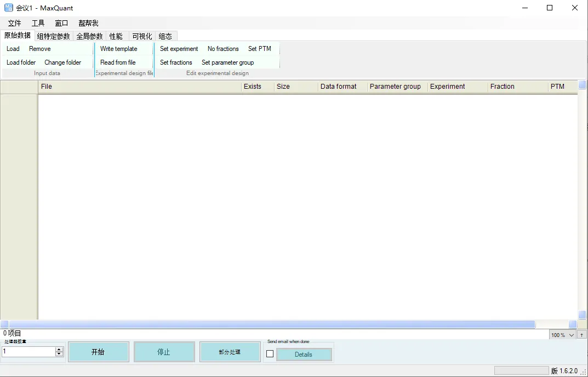The image size is (588, 377).
Task: Open the 工具 menu
Action: coord(38,23)
